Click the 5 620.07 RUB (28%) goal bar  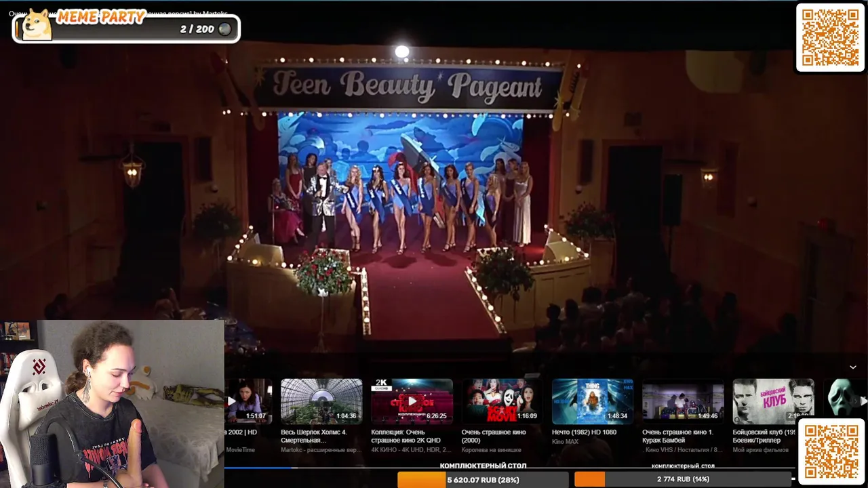(x=482, y=479)
